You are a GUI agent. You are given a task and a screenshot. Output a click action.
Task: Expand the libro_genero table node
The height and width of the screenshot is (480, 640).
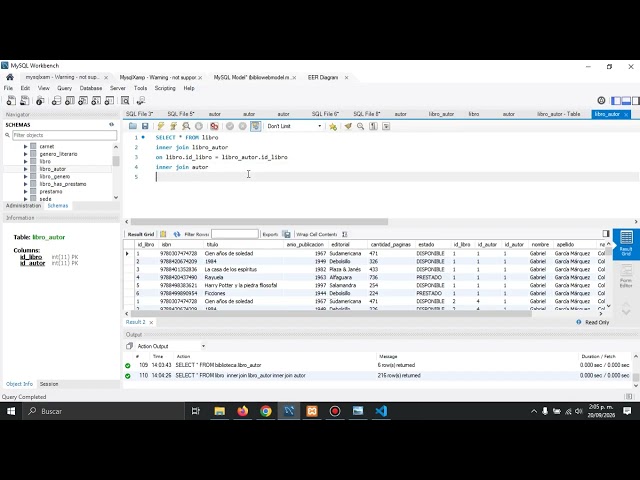(25, 176)
